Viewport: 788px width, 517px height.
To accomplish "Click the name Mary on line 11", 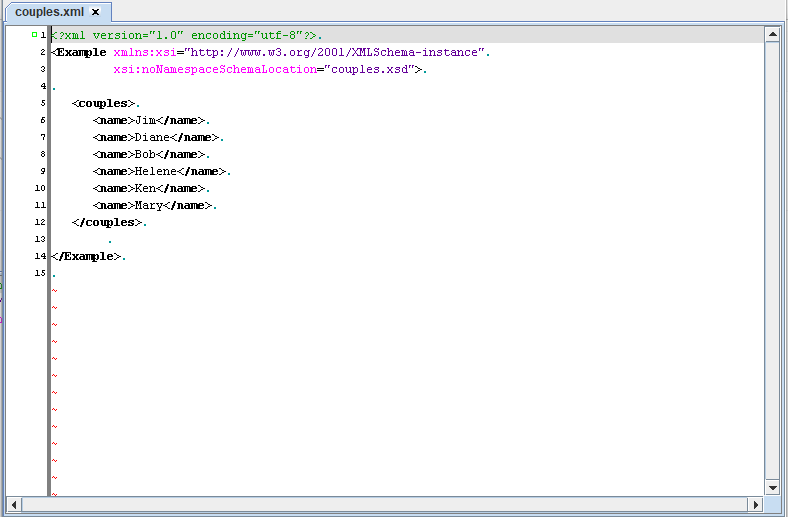I will pos(149,205).
